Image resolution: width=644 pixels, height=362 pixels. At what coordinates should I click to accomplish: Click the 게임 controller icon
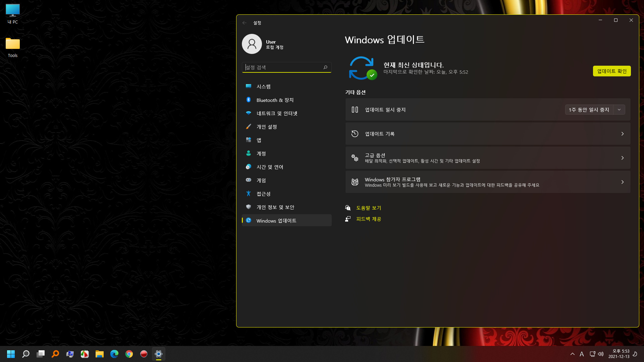coord(249,180)
